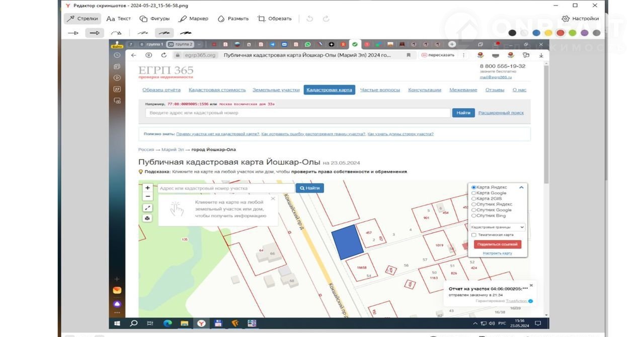Open the Земельные участки menu item
The image size is (644, 337).
click(276, 90)
